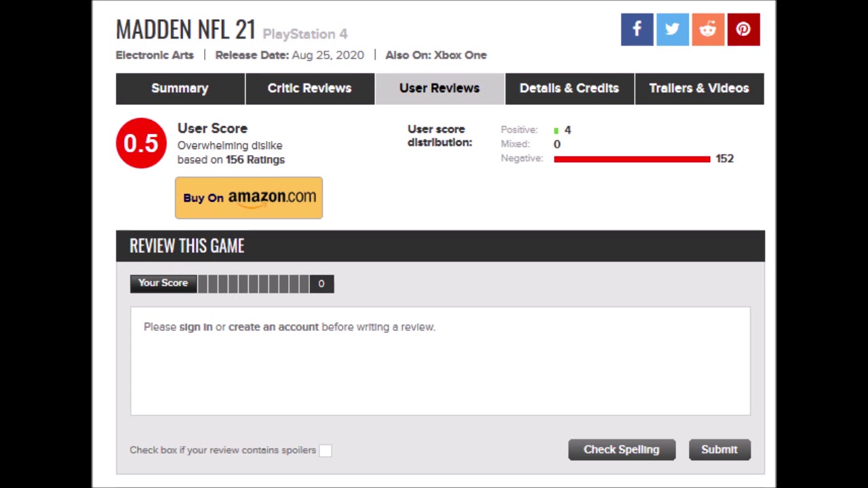Screen dimensions: 868x488
Task: Click the 'Overwhelming dislike' text
Action: click(230, 146)
